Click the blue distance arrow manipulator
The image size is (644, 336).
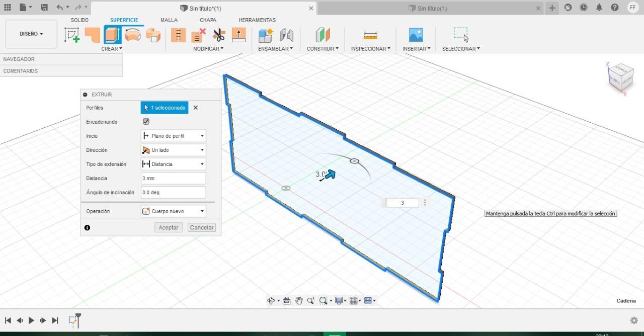click(330, 175)
